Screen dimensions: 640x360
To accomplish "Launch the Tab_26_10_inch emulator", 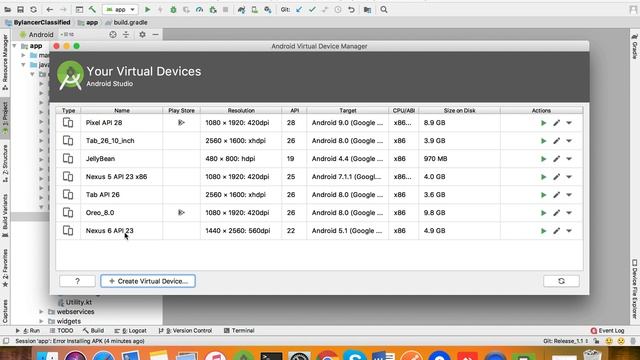I will pyautogui.click(x=543, y=141).
